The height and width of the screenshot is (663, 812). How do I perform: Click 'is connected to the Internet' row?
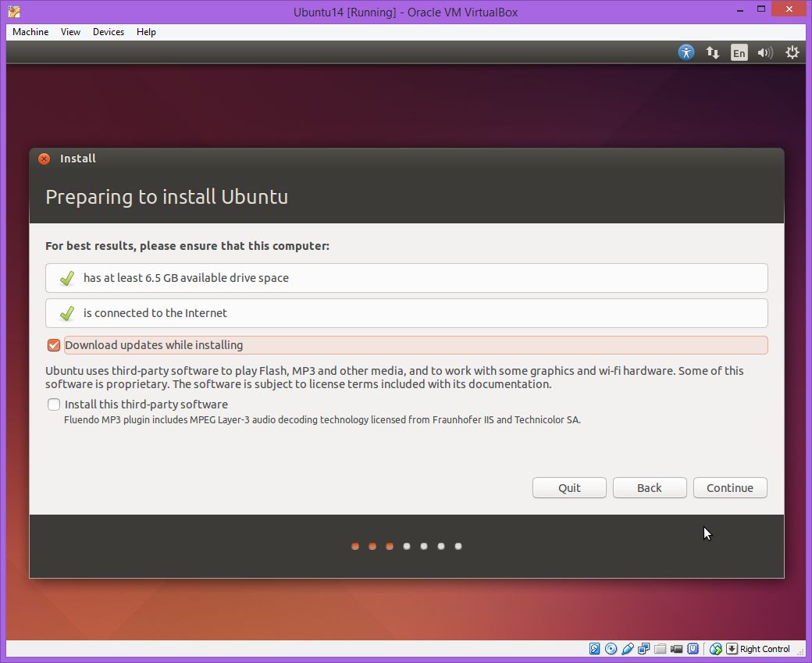[x=407, y=313]
